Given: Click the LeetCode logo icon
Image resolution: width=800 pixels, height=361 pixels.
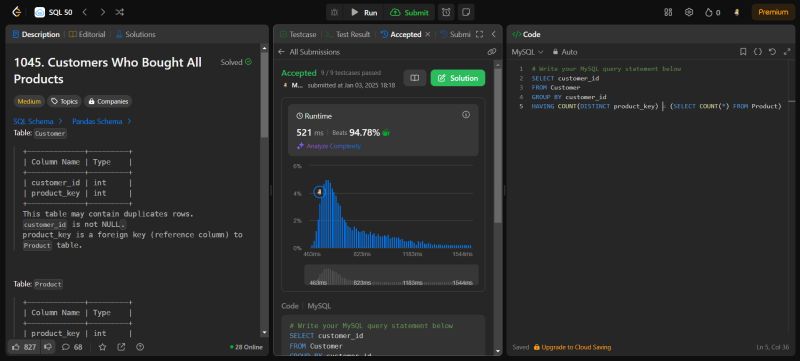Looking at the screenshot, I should pos(16,12).
